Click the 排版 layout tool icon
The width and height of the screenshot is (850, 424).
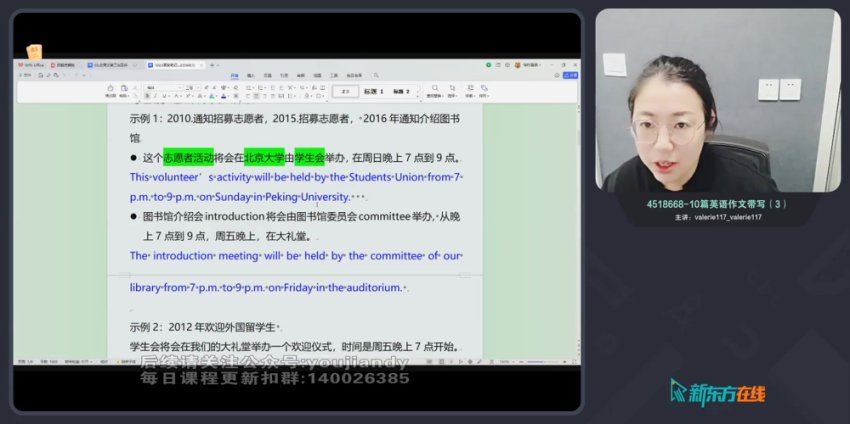coord(470,88)
